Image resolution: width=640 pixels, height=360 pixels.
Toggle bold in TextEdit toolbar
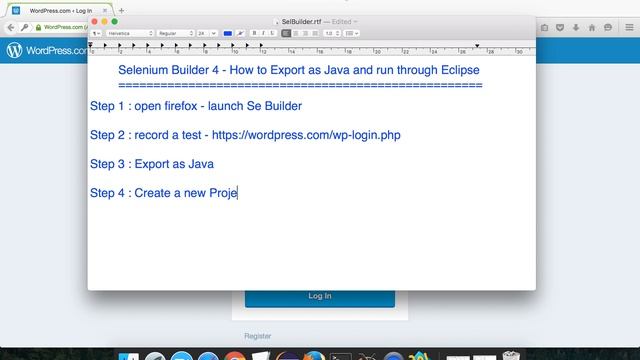coord(254,33)
